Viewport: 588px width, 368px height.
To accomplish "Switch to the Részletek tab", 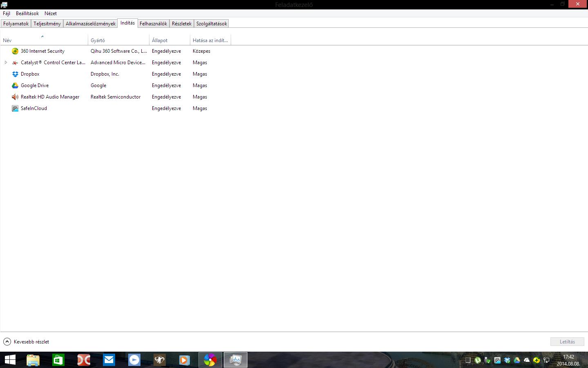I will coord(182,24).
